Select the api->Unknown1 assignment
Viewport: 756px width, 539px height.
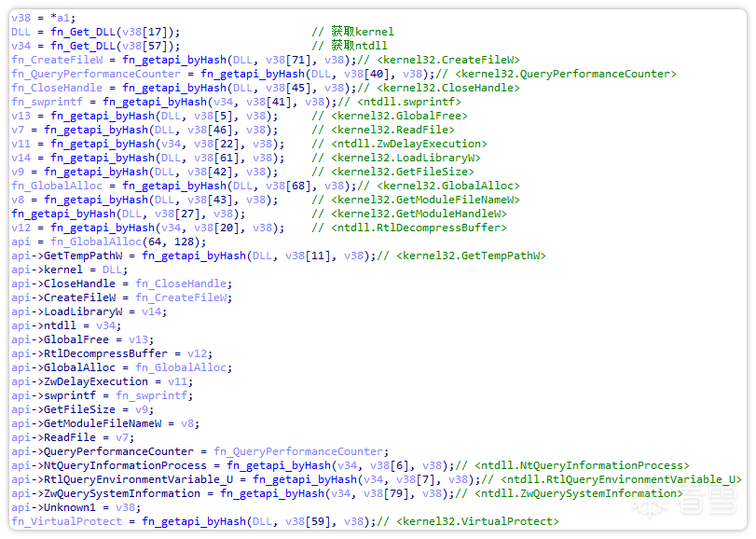click(76, 507)
